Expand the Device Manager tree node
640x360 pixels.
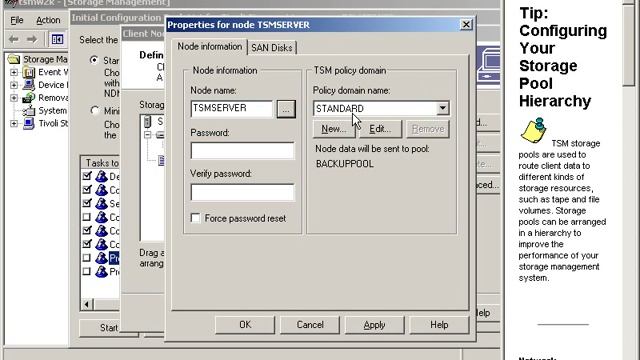[14, 85]
